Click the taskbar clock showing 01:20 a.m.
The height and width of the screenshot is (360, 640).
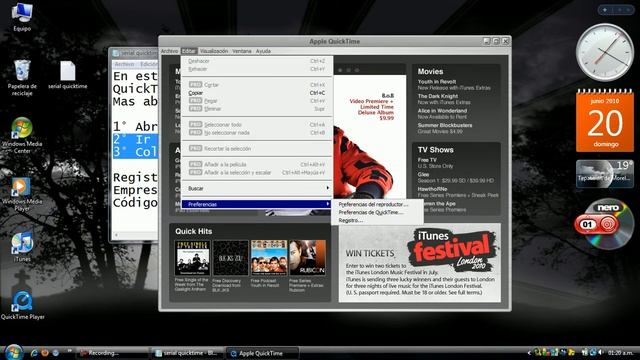(x=620, y=353)
